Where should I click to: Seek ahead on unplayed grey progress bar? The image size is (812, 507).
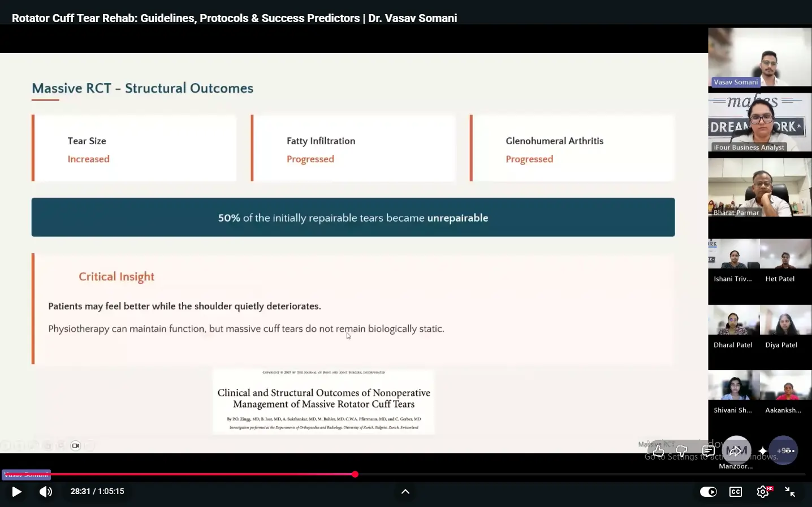click(582, 474)
